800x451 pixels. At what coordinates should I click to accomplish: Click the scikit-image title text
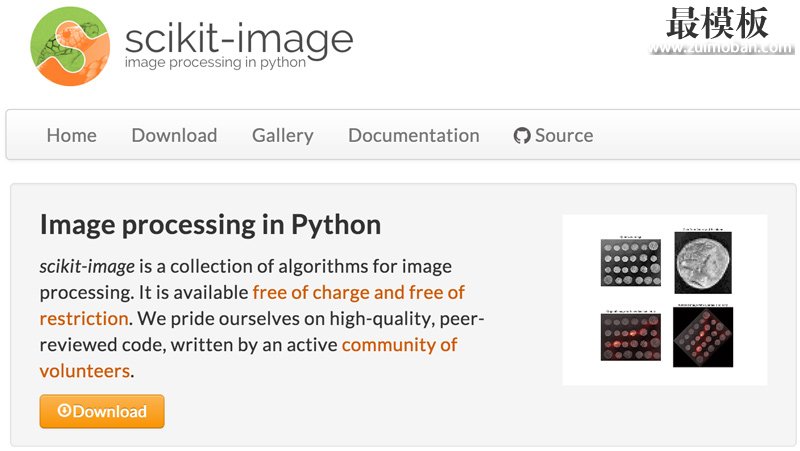click(x=239, y=40)
